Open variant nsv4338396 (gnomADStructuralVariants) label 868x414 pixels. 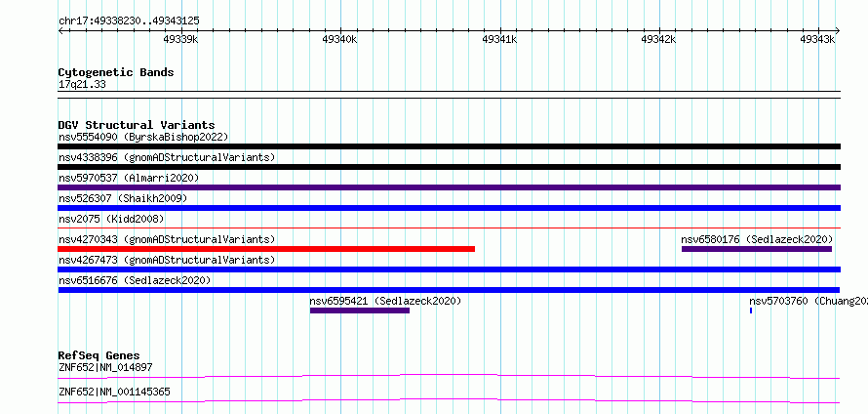point(167,157)
